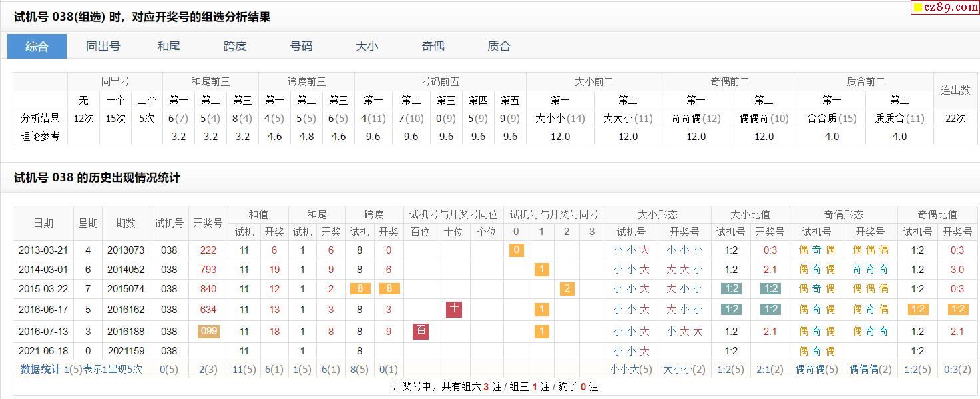
Task: Click period number 2021159
Action: tap(126, 351)
